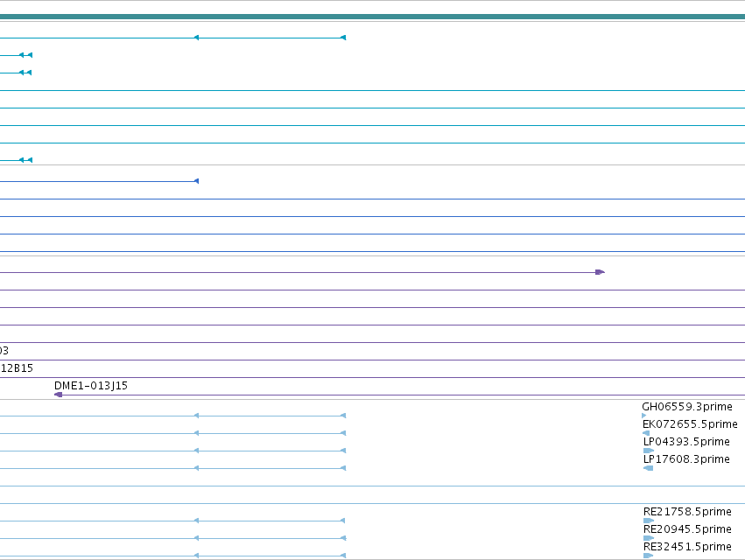Click the RE21758.5prime label

click(x=687, y=512)
